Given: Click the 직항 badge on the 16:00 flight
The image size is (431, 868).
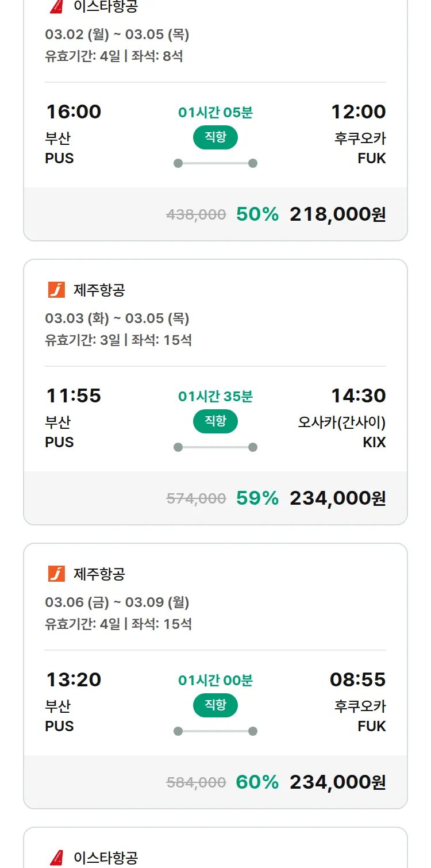Looking at the screenshot, I should [215, 137].
